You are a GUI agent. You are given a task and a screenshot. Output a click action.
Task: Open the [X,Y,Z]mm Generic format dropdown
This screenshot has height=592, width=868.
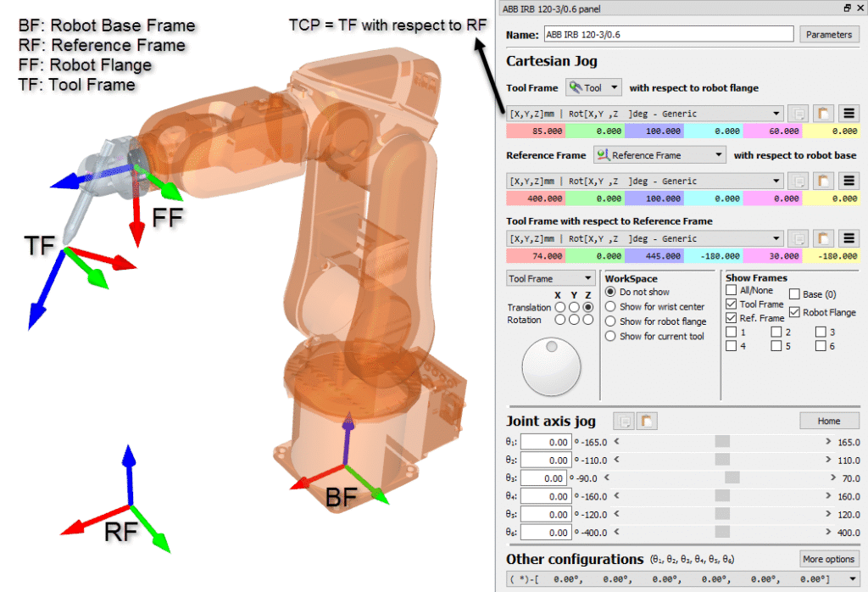pyautogui.click(x=774, y=113)
